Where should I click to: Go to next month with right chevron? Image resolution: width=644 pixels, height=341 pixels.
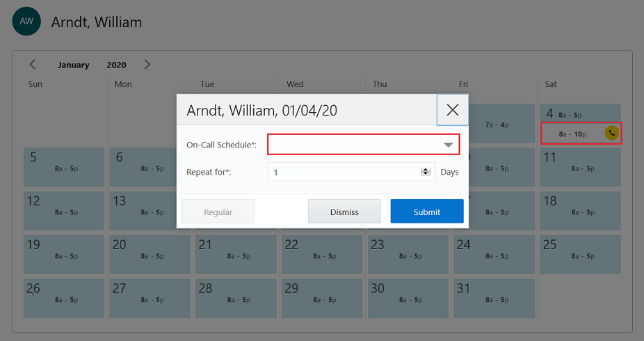(147, 65)
